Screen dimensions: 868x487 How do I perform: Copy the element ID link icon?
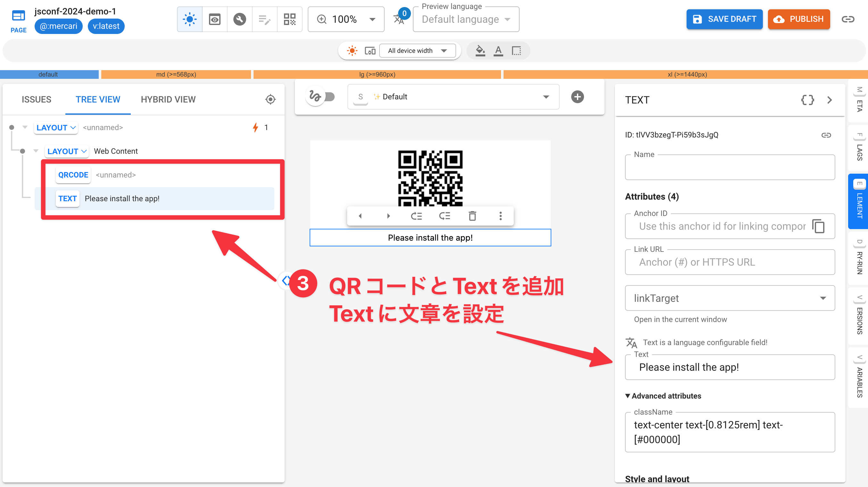point(826,135)
